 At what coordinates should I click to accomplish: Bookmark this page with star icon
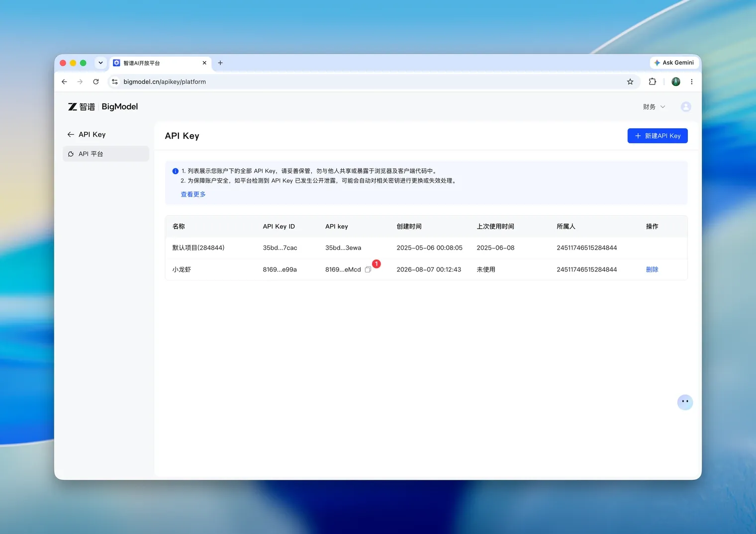point(630,82)
